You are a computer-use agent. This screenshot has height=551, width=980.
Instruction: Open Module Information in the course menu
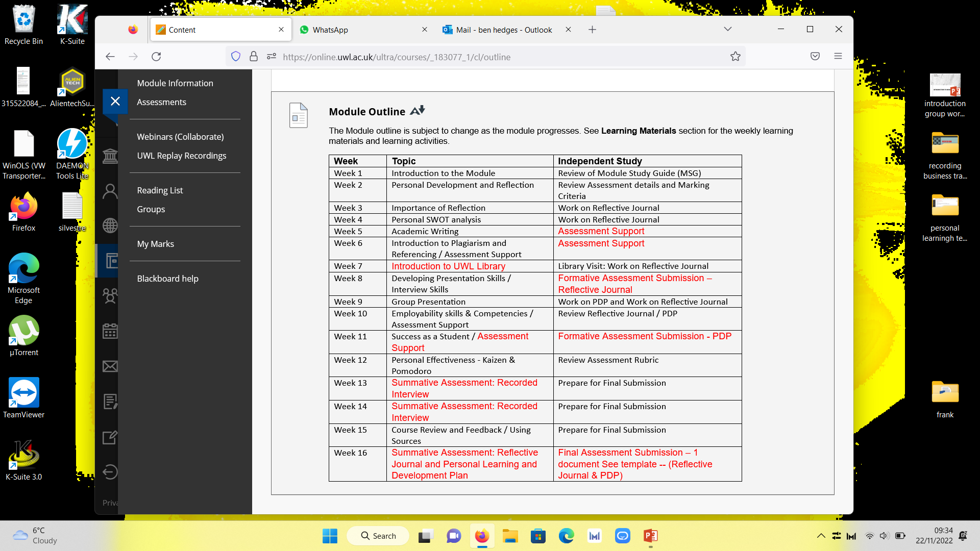175,83
